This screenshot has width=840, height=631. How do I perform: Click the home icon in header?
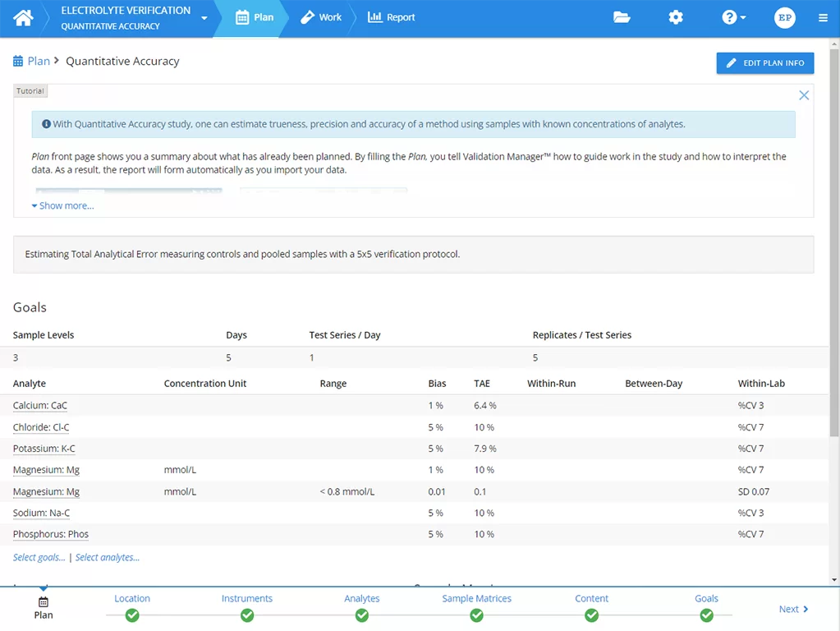[x=23, y=18]
